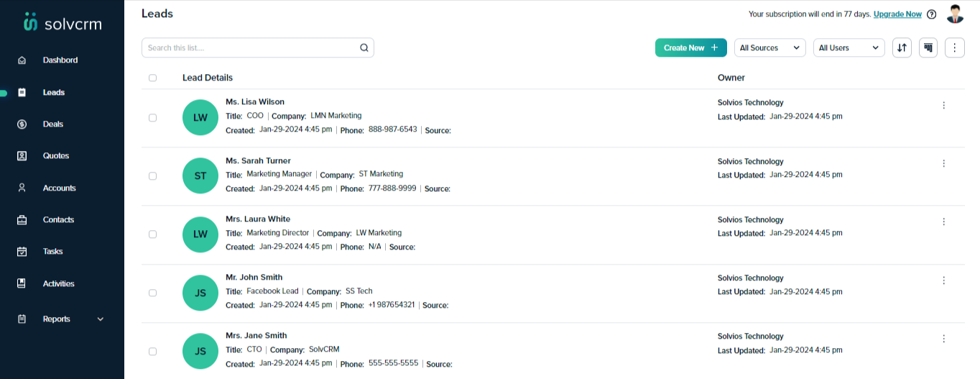Click the LW avatar of Lisa Wilson

[x=200, y=117]
